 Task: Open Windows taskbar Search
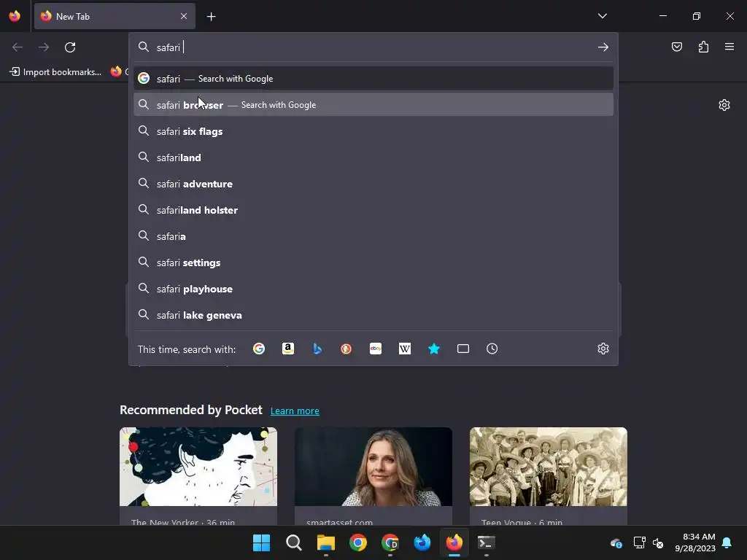293,542
